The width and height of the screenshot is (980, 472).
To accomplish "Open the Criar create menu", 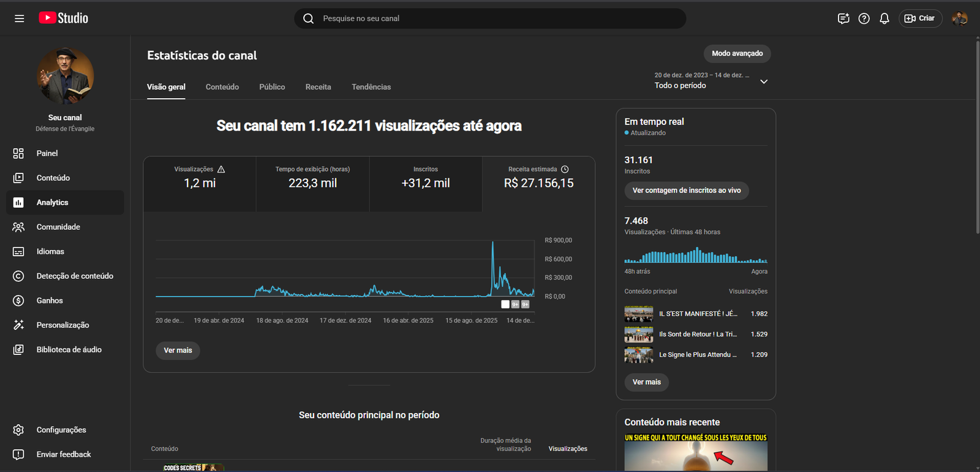I will 920,18.
